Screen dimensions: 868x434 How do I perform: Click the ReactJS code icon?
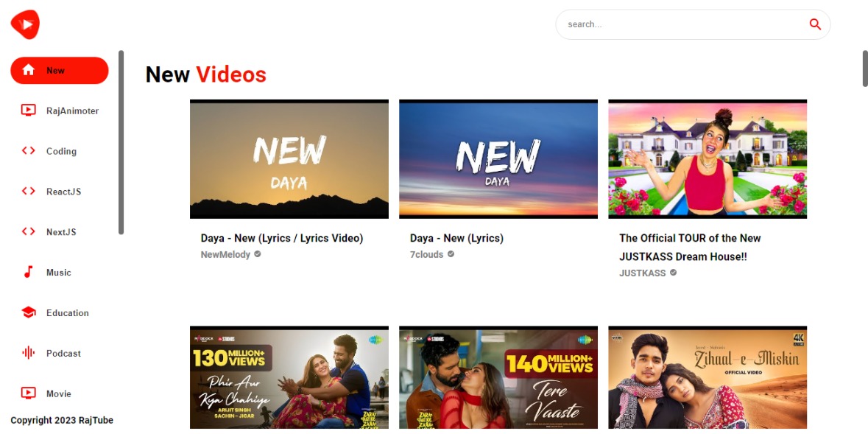[x=29, y=192]
